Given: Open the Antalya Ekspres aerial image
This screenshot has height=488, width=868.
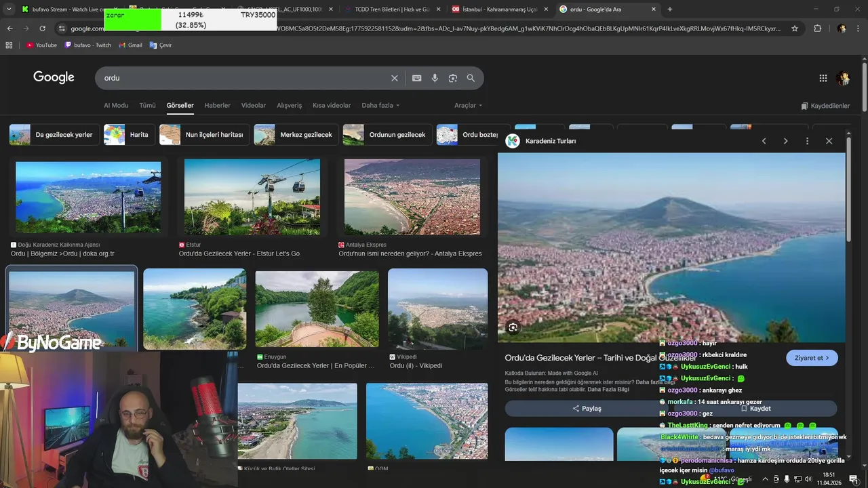Looking at the screenshot, I should [x=412, y=197].
